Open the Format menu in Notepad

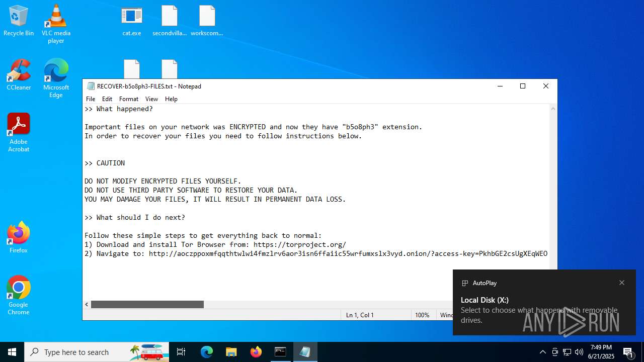click(x=129, y=99)
